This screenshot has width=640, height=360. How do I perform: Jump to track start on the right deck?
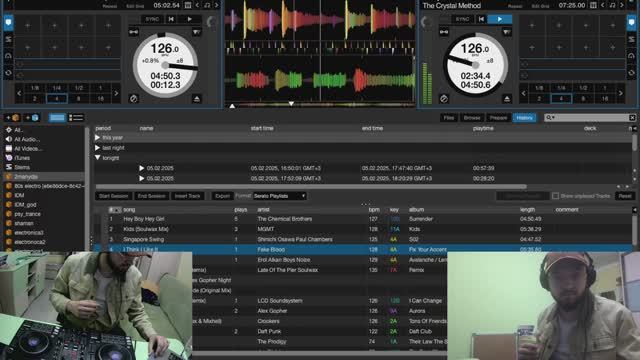[481, 19]
